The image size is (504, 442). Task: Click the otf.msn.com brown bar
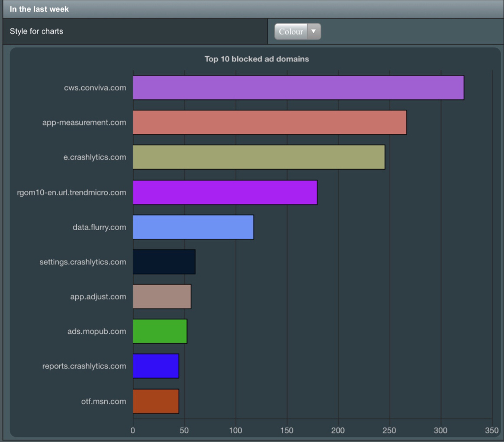point(156,401)
